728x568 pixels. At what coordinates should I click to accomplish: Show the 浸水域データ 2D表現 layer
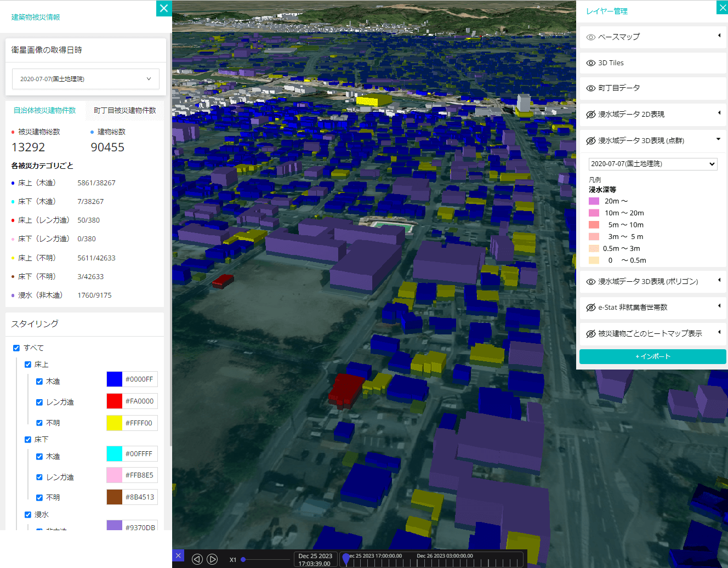point(591,115)
